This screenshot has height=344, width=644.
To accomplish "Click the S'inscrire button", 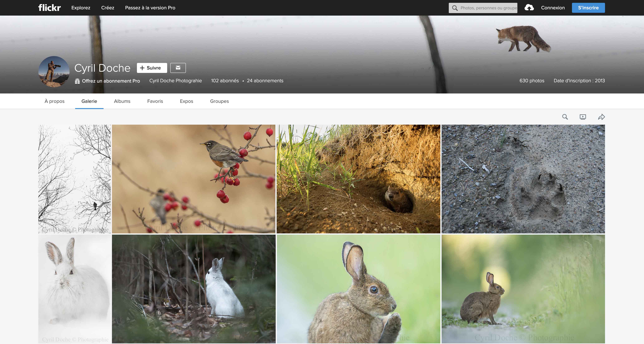I will (588, 8).
